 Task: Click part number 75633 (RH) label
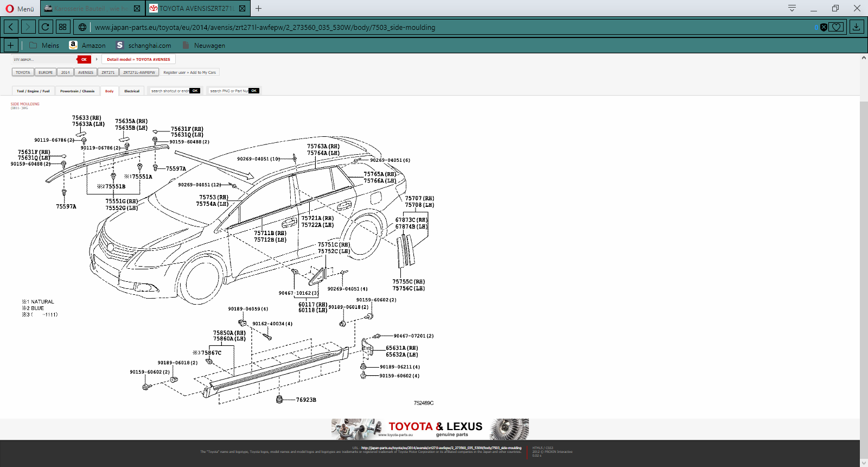click(x=87, y=118)
